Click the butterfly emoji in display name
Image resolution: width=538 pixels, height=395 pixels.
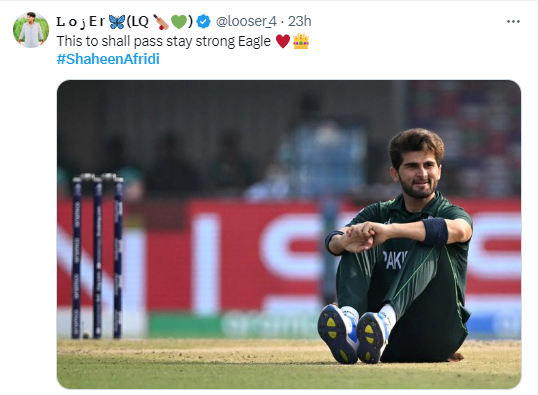(x=117, y=22)
